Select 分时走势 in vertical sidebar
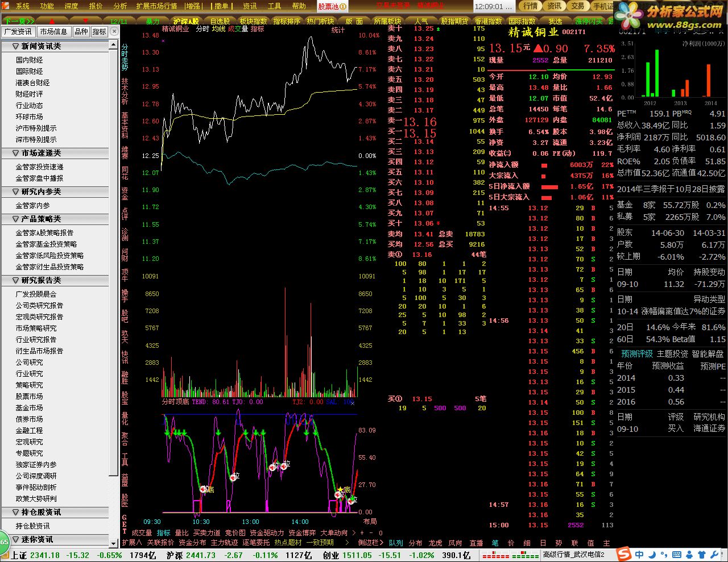The width and height of the screenshot is (728, 562). coord(125,57)
